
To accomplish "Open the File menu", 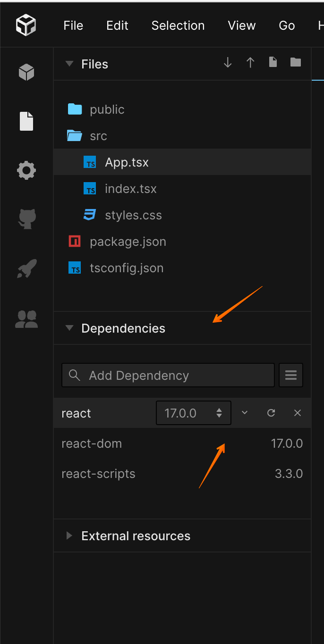I will point(73,25).
